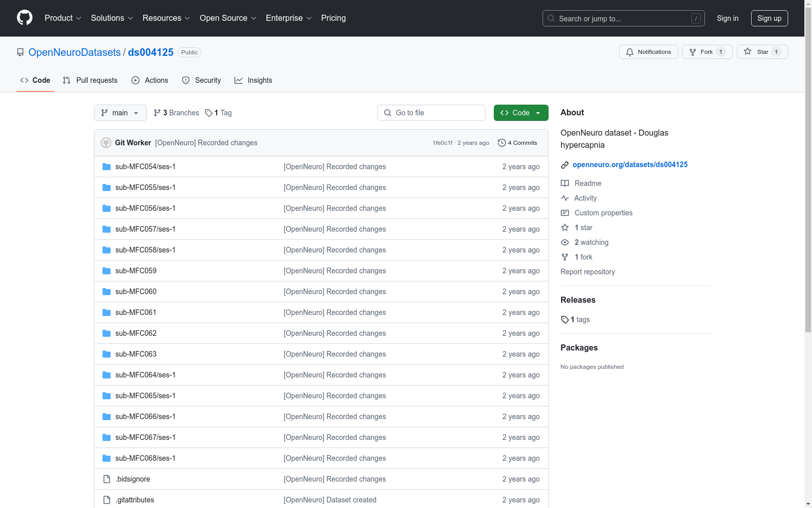
Task: Click Report repository link
Action: click(588, 272)
